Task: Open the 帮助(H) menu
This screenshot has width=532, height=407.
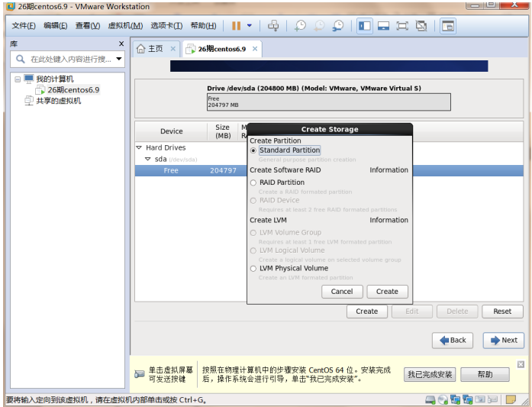Action: pos(203,26)
